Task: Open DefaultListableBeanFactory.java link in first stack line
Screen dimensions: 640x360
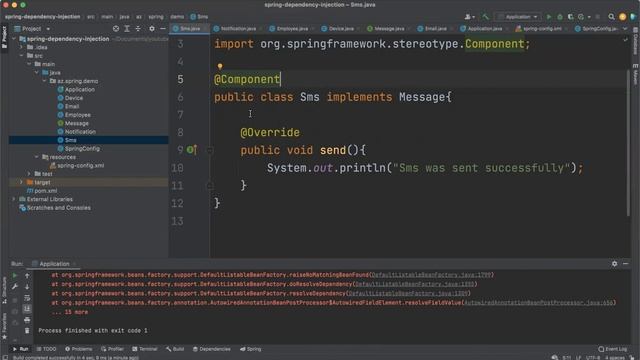Action: point(431,275)
